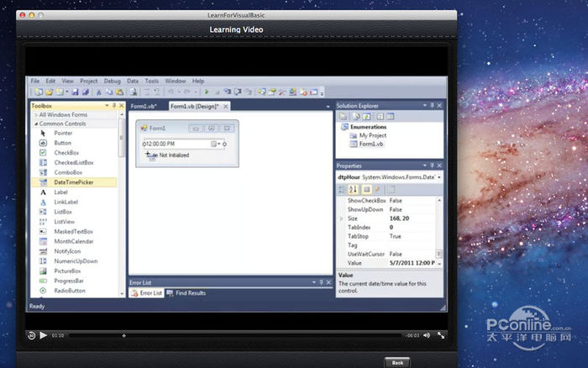Collapse the Common Controls group

34,124
